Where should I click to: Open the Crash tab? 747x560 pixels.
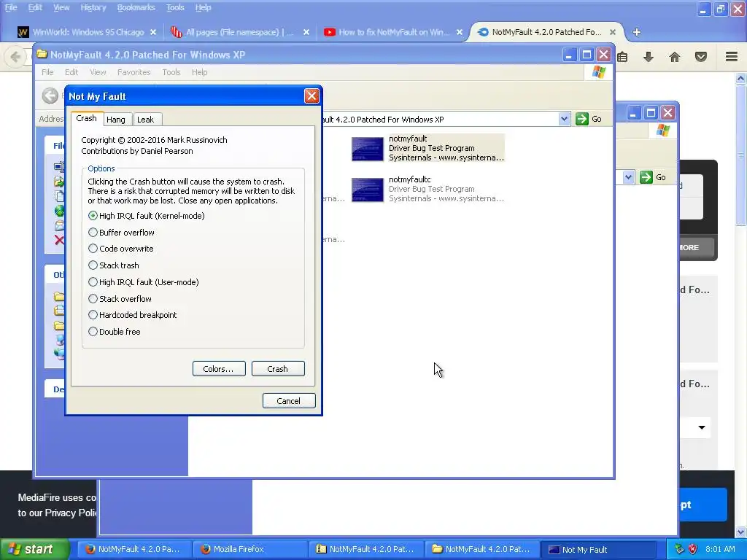[x=86, y=118]
